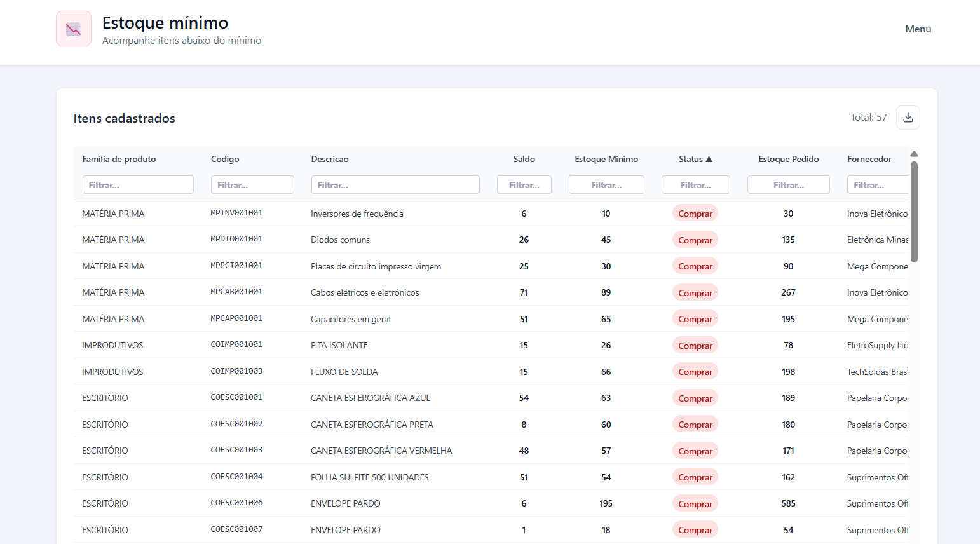Sort by Saldo column header
The height and width of the screenshot is (544, 980).
[524, 159]
